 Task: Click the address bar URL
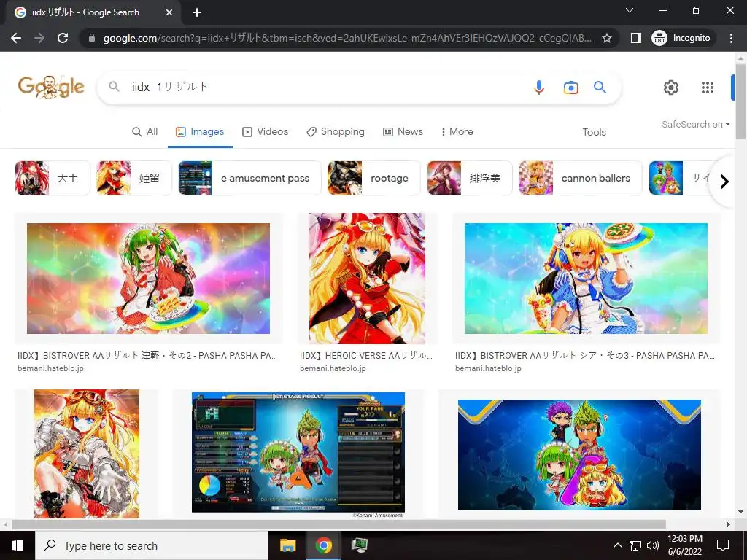(347, 38)
